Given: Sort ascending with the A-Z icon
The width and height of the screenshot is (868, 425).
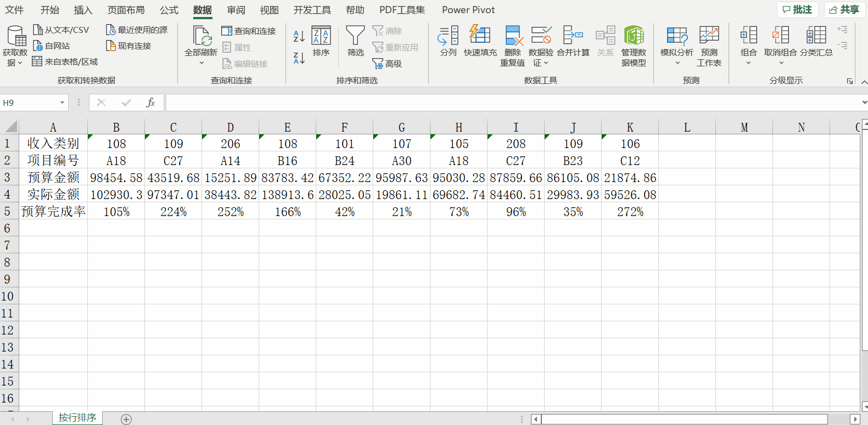Looking at the screenshot, I should pos(299,37).
